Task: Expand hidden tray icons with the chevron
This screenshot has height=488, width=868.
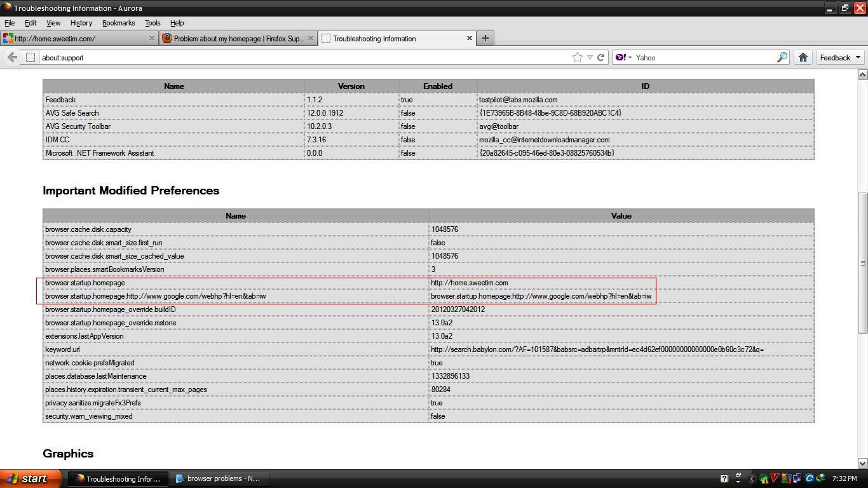Action: pyautogui.click(x=752, y=478)
